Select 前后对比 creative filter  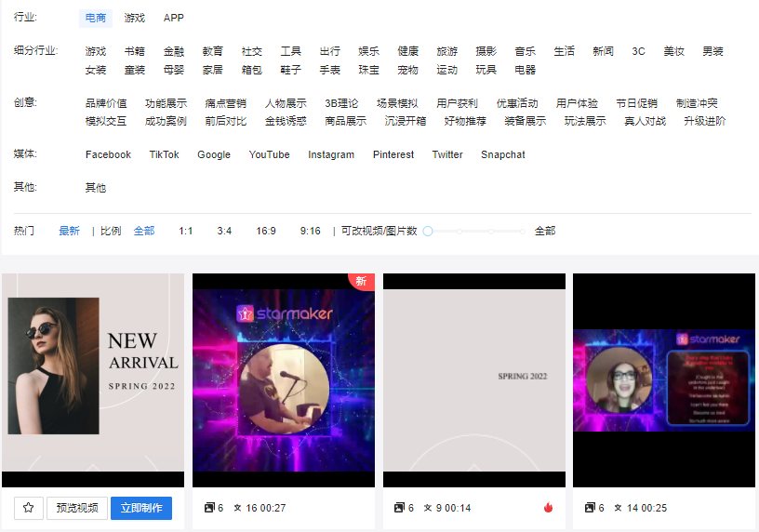[x=226, y=121]
